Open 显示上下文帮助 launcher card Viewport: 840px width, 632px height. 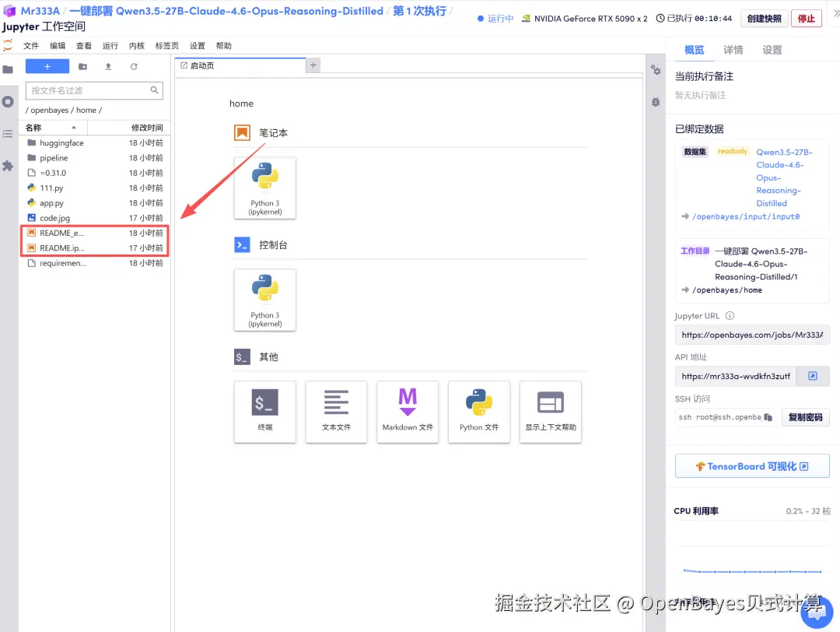(551, 412)
